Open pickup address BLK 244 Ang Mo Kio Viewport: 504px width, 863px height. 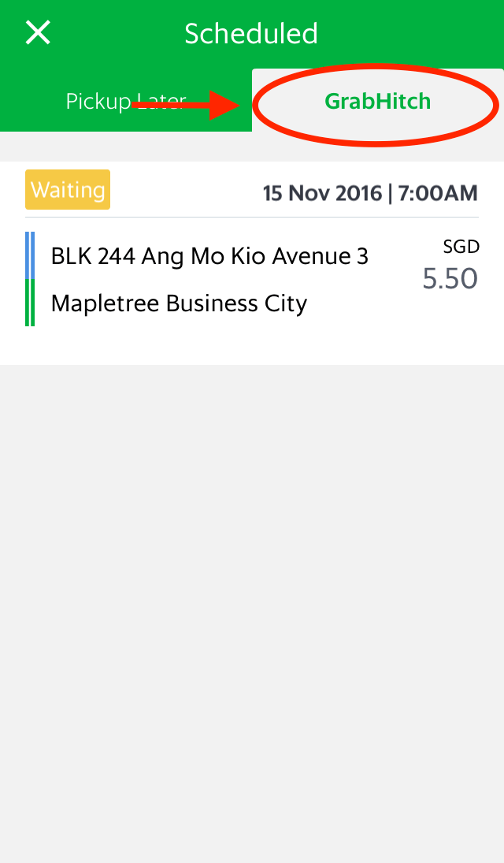pyautogui.click(x=209, y=256)
